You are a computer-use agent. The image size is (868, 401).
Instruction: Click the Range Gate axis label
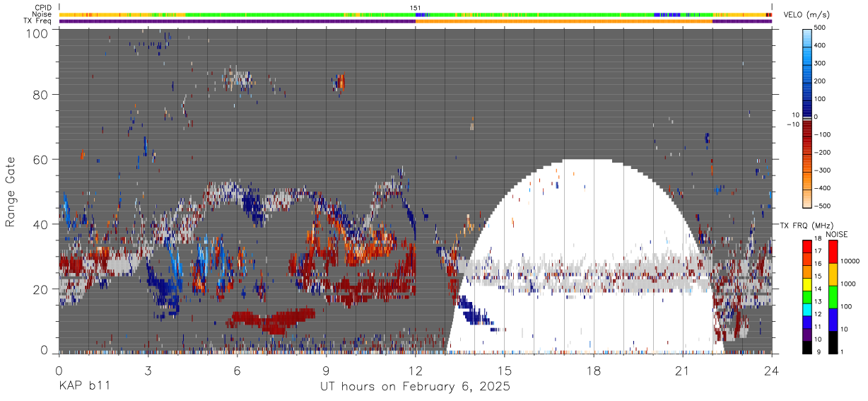[x=11, y=192]
